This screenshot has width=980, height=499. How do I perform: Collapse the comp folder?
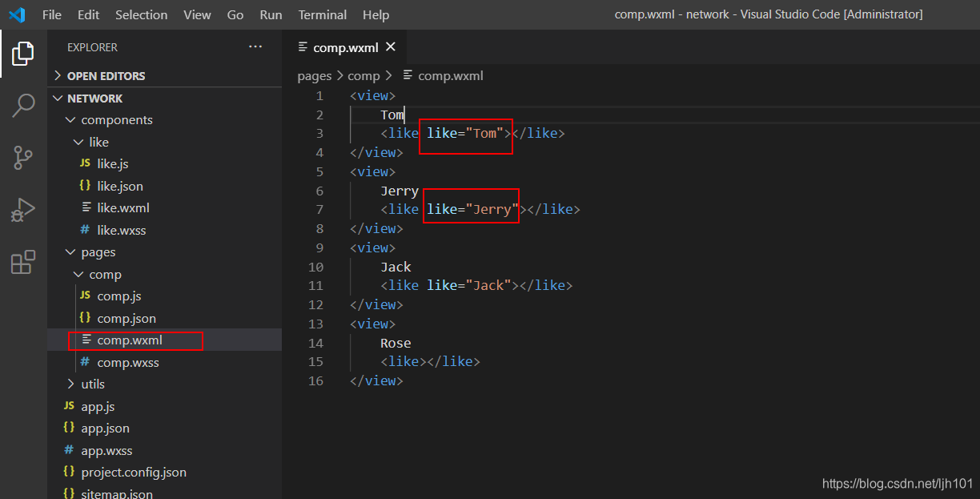[x=78, y=274]
